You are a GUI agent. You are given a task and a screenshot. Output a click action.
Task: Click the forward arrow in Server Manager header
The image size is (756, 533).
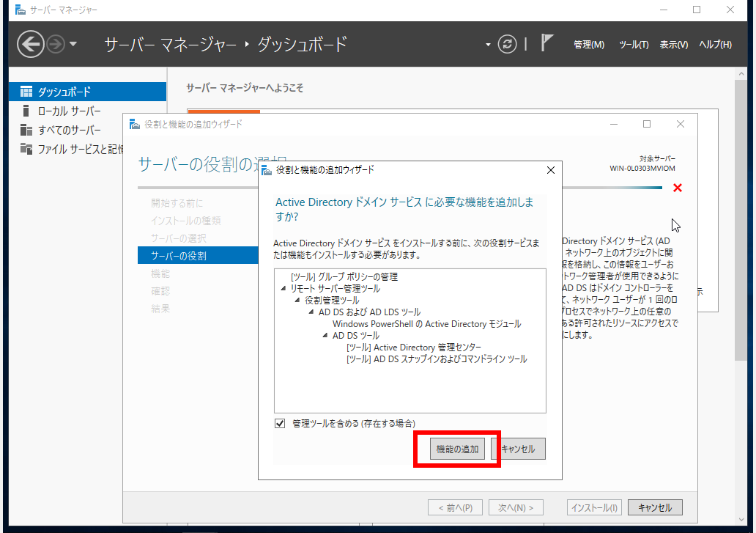pos(56,45)
